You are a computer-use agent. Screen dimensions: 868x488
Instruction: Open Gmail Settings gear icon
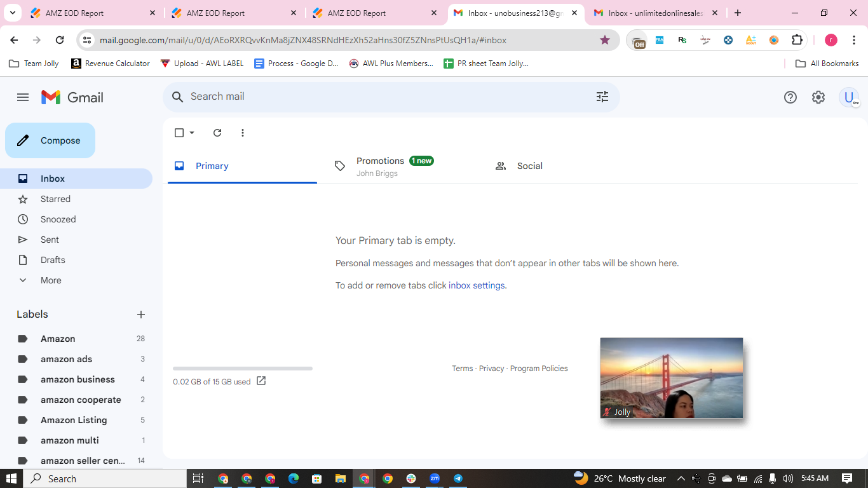pos(818,97)
